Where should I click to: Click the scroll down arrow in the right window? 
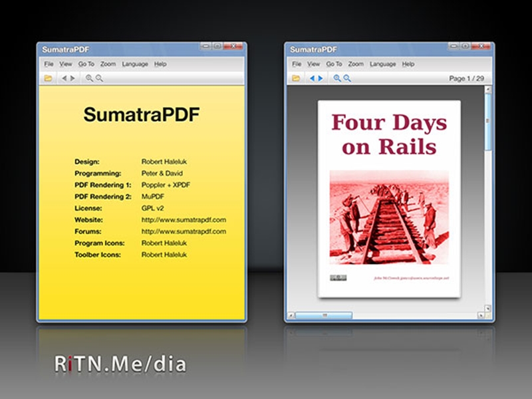pyautogui.click(x=488, y=309)
